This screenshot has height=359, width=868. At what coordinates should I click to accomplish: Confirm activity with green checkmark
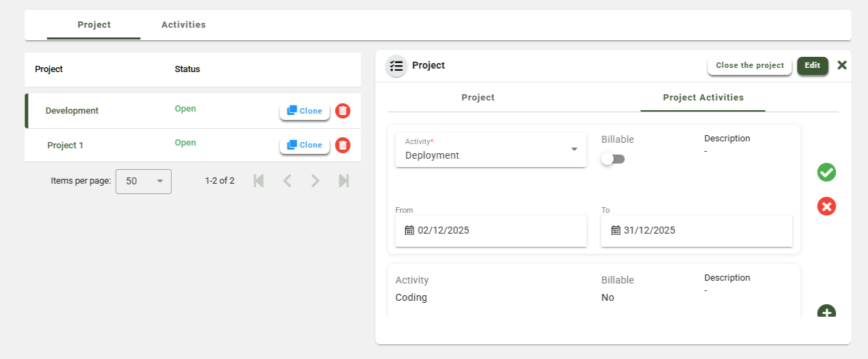826,173
